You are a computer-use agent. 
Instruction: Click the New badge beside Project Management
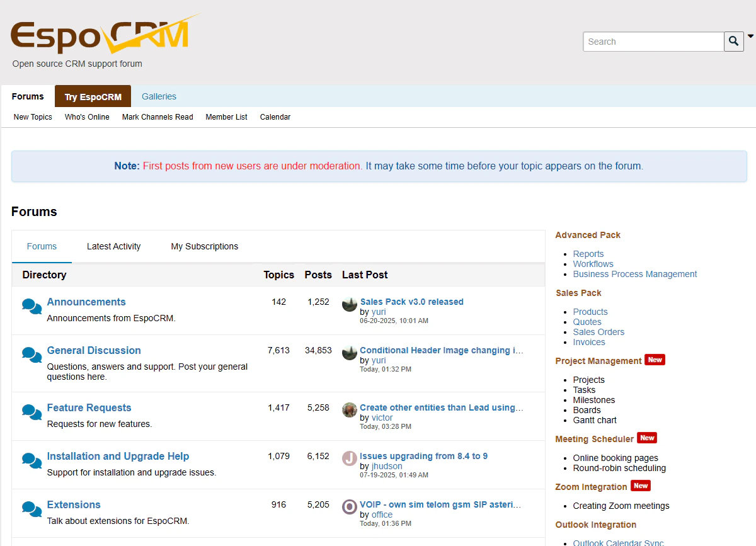[x=655, y=360]
